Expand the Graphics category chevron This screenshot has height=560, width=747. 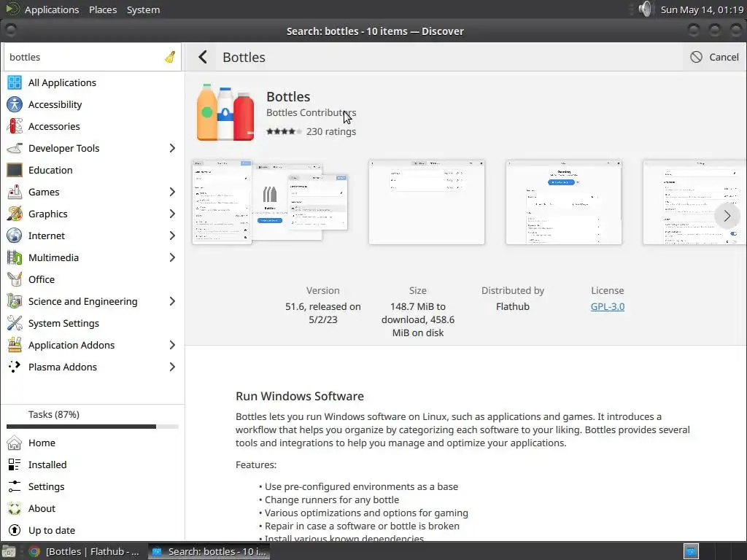172,214
